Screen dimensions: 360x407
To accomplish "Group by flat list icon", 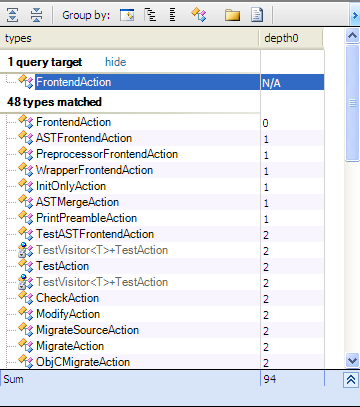I will point(172,15).
